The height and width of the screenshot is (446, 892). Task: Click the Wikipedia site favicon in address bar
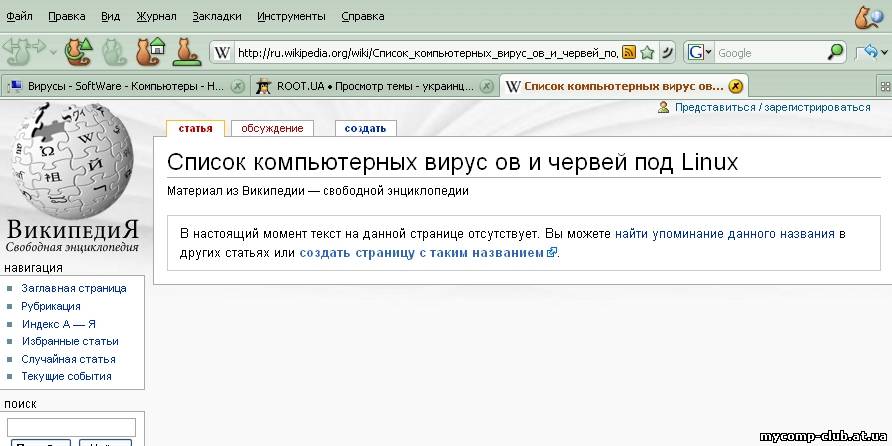[222, 53]
